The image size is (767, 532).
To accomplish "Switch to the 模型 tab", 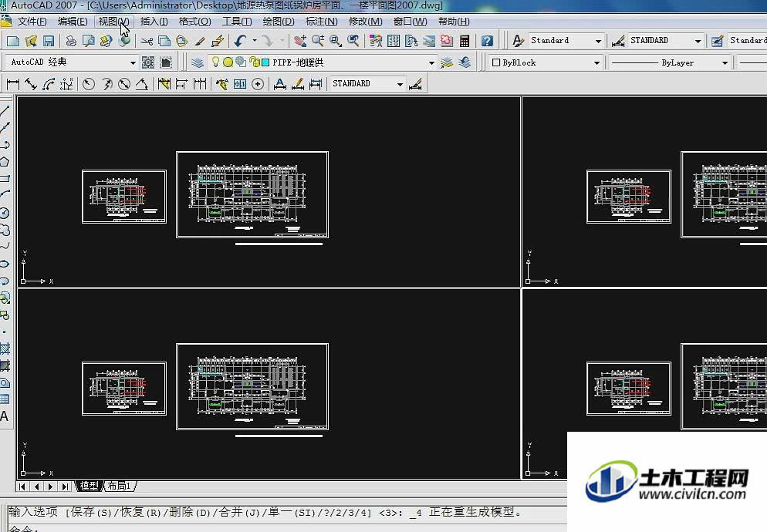I will pos(89,486).
